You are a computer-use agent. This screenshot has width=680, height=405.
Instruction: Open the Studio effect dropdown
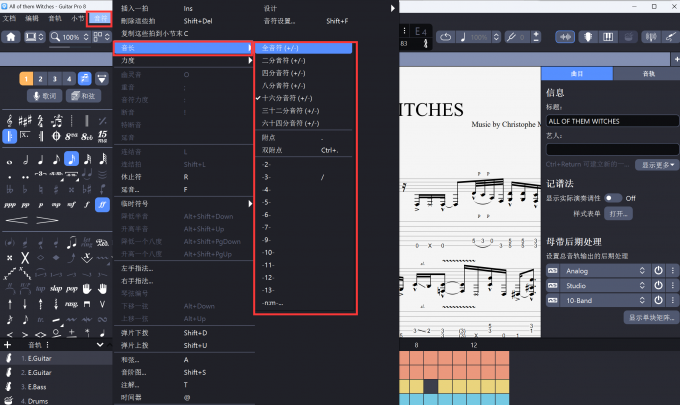605,285
